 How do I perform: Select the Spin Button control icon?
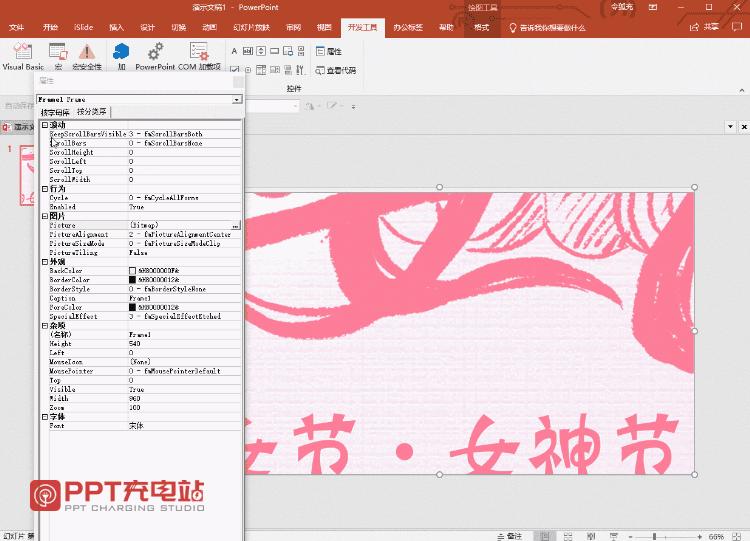tap(261, 51)
